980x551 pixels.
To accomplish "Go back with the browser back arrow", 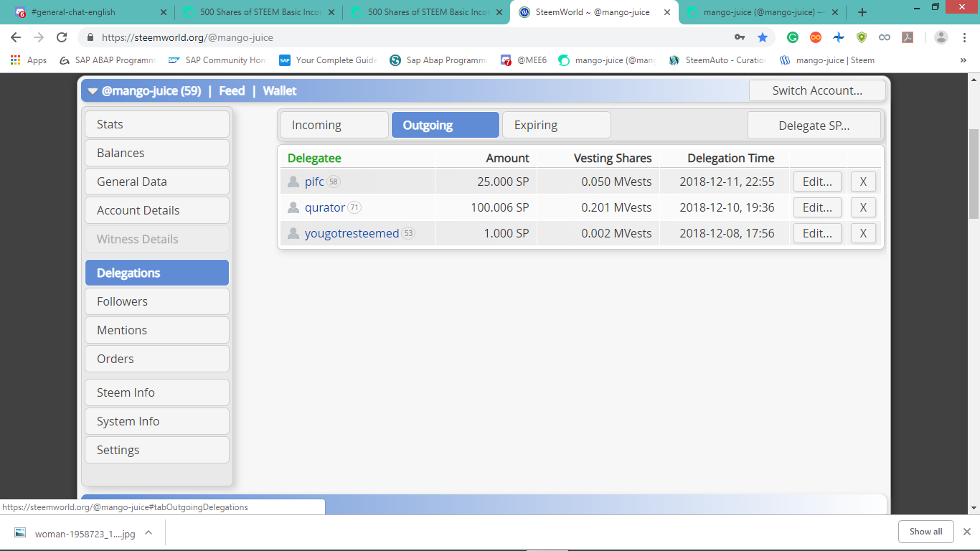I will pyautogui.click(x=16, y=37).
